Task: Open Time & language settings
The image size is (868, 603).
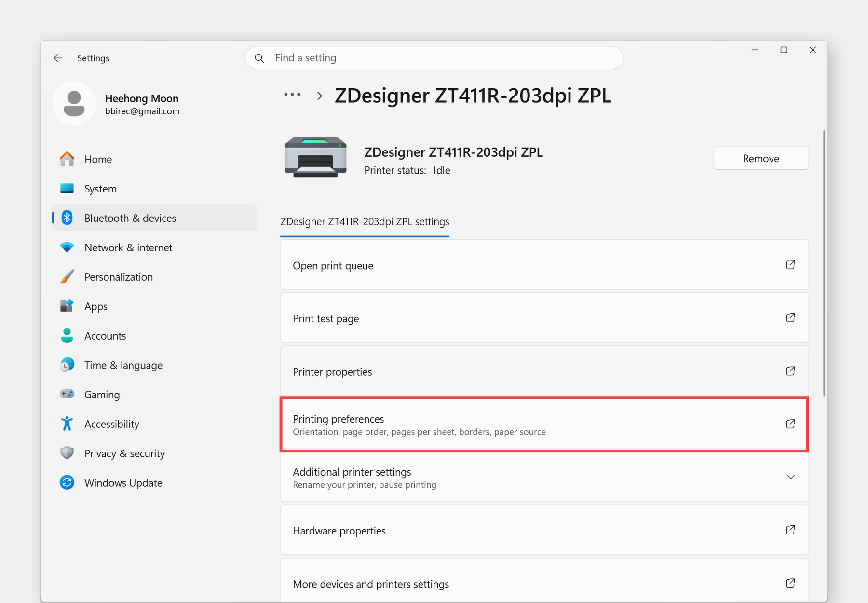Action: point(123,365)
